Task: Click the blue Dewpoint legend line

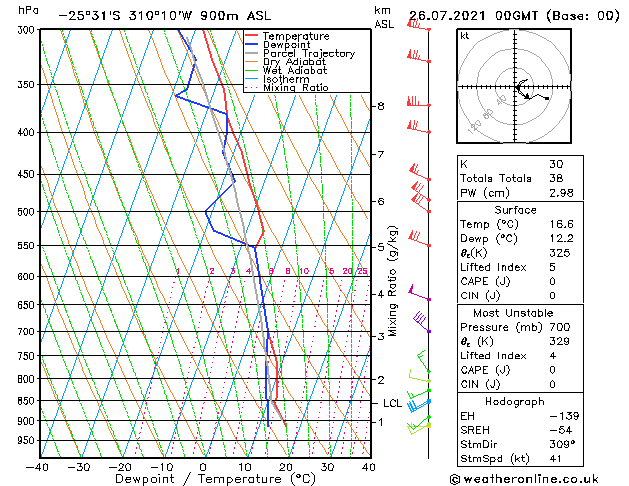Action: click(x=252, y=45)
